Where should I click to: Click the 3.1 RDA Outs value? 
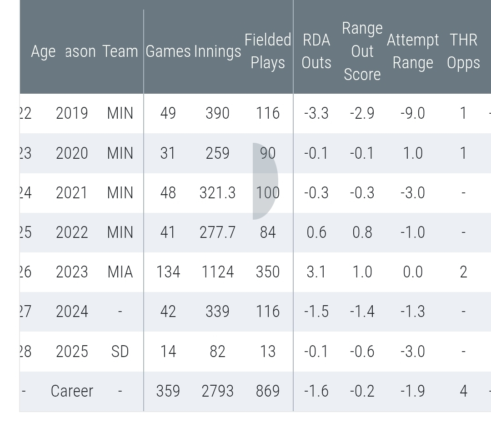point(316,272)
